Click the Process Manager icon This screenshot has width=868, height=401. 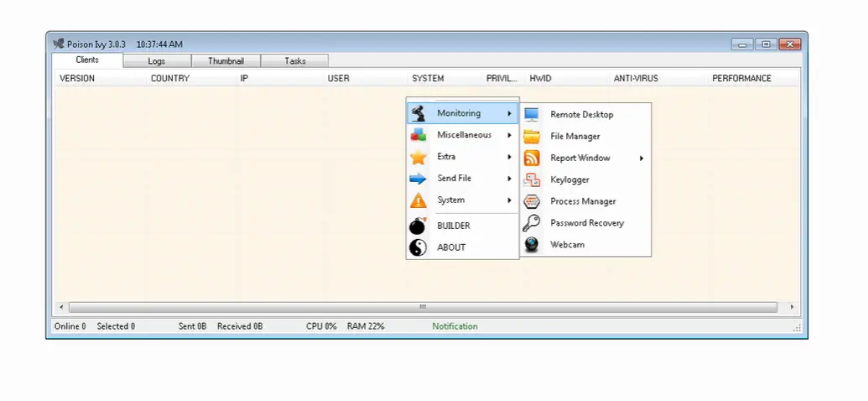532,201
